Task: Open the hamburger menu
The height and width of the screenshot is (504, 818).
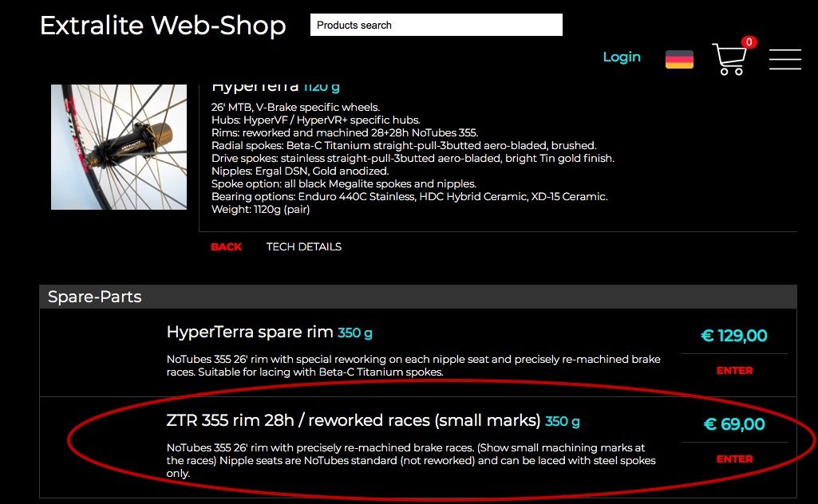Action: coord(784,59)
